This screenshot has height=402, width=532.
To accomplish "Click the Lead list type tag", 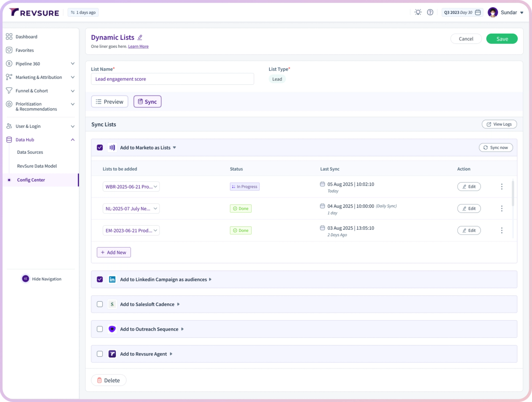I will pos(277,79).
